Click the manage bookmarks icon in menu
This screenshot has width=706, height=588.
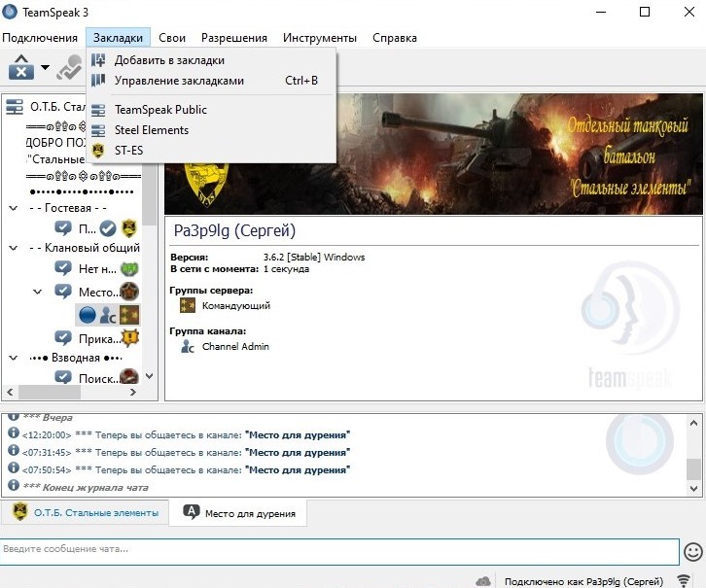coord(98,81)
